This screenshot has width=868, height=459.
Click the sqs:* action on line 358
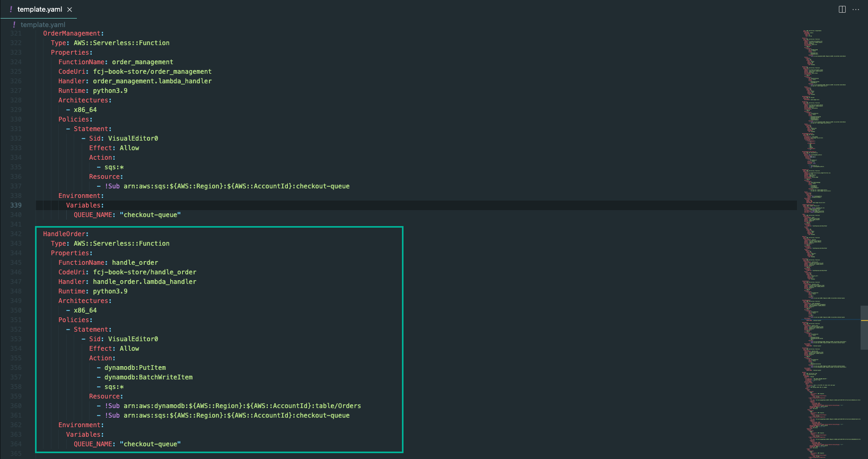[114, 387]
